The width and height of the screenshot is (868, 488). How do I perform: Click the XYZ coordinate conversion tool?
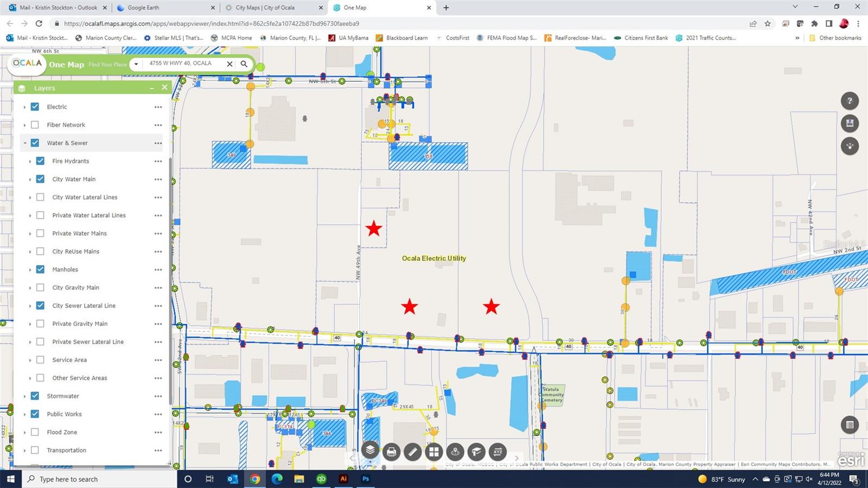click(497, 452)
